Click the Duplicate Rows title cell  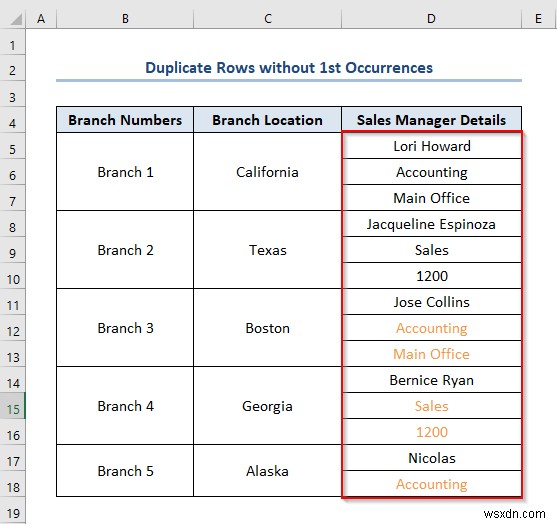(x=289, y=67)
